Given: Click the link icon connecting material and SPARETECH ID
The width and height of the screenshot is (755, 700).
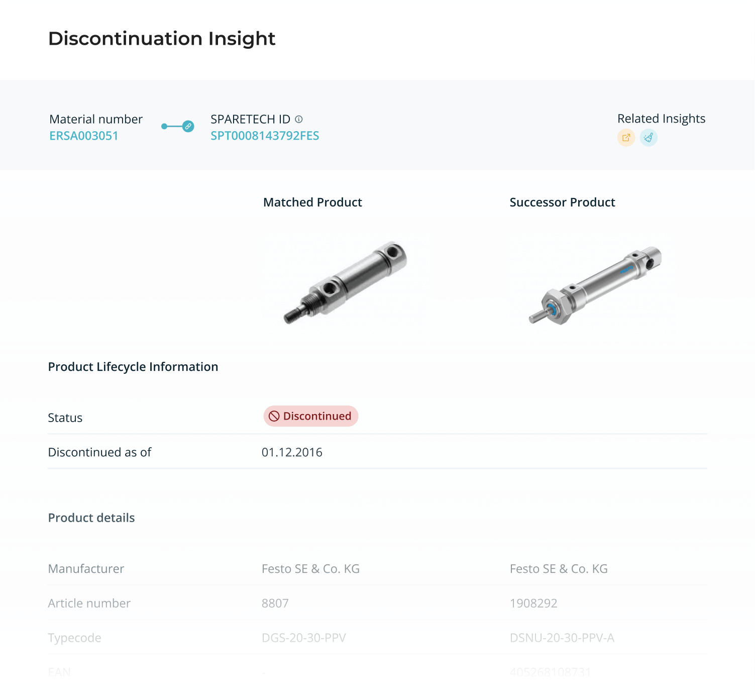Looking at the screenshot, I should click(188, 126).
